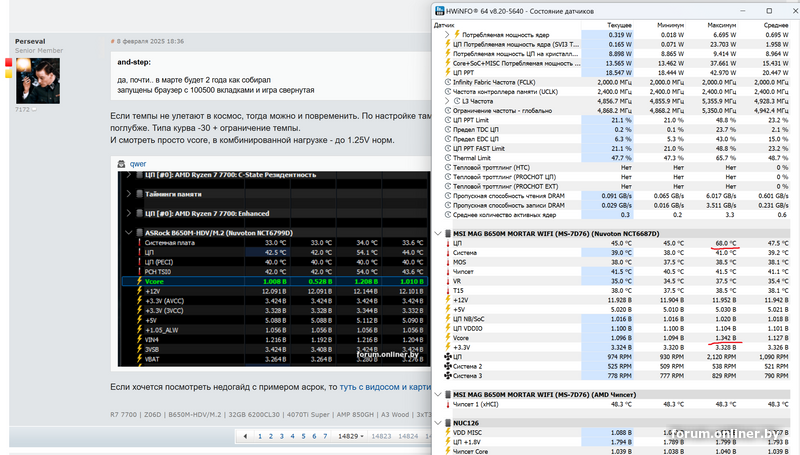Go to forum page 4
The image size is (800, 455).
pos(292,436)
